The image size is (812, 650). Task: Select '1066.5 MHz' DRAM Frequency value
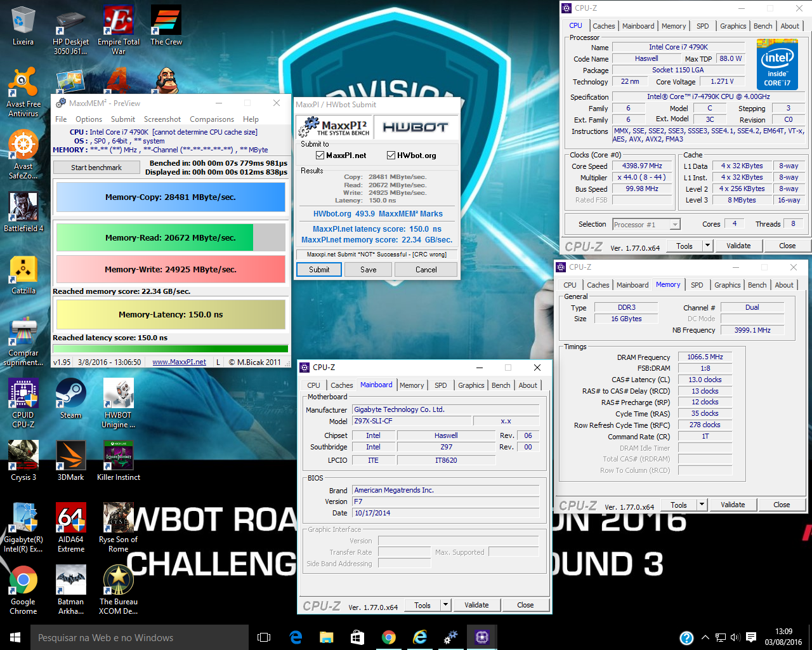(x=705, y=357)
